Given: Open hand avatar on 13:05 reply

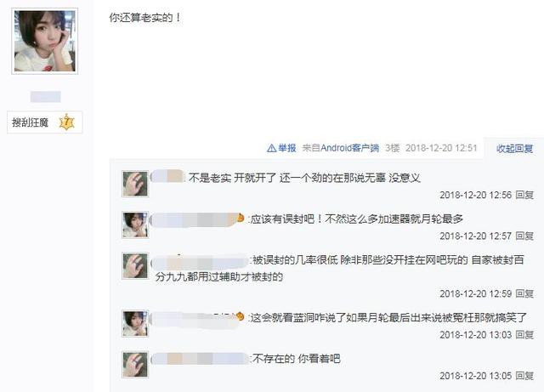Looking at the screenshot, I should tap(135, 365).
